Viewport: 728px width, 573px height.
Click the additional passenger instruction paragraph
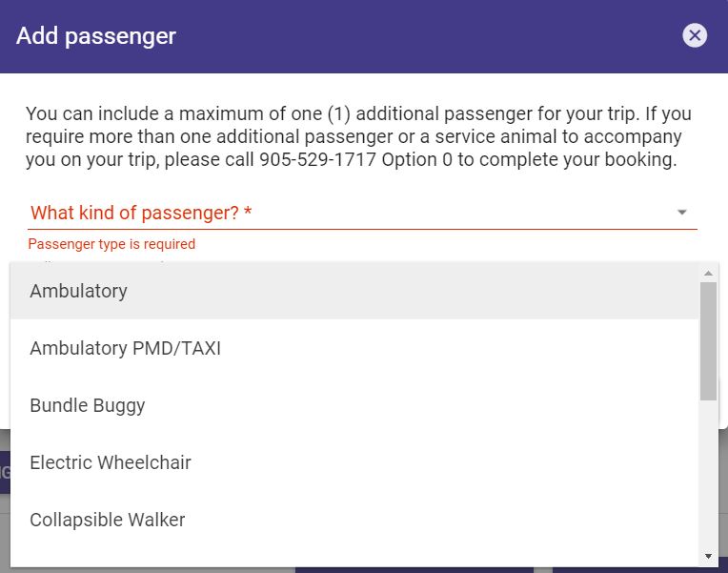pos(358,136)
